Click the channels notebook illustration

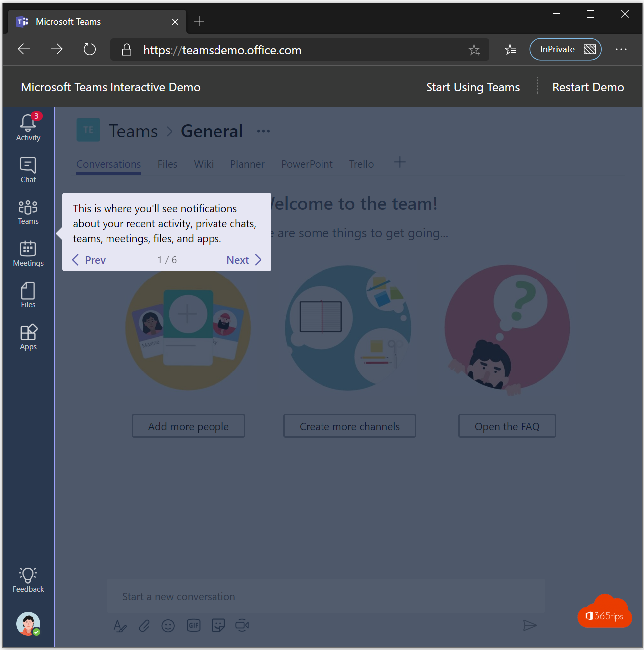click(x=348, y=328)
